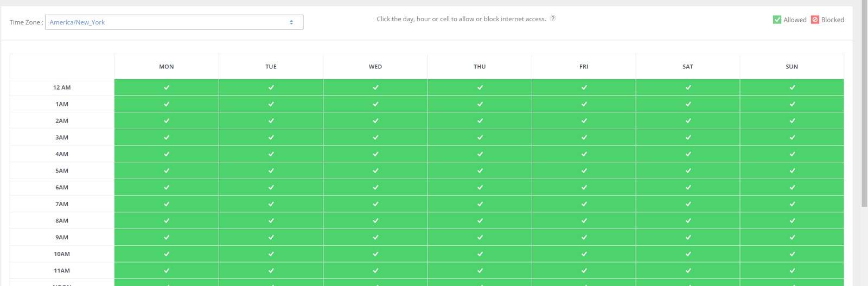The height and width of the screenshot is (286, 868).
Task: Select the THU column header
Action: [x=480, y=67]
